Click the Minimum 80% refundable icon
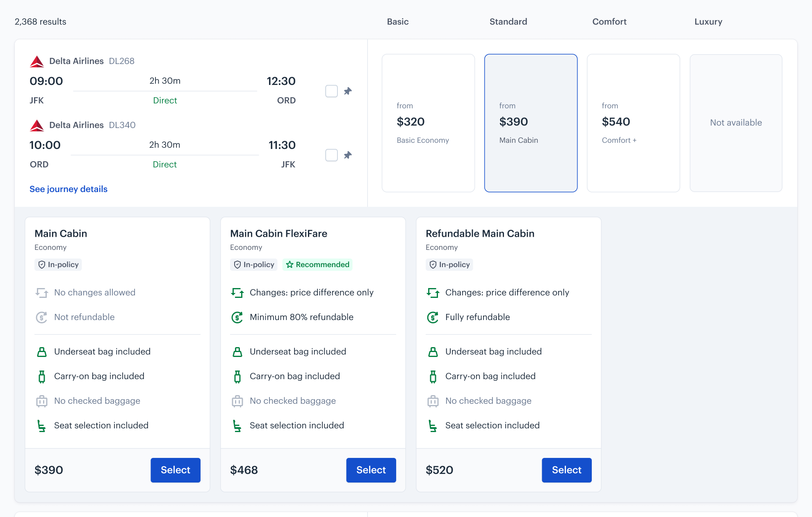Screen dimensions: 812x517 [x=237, y=317]
